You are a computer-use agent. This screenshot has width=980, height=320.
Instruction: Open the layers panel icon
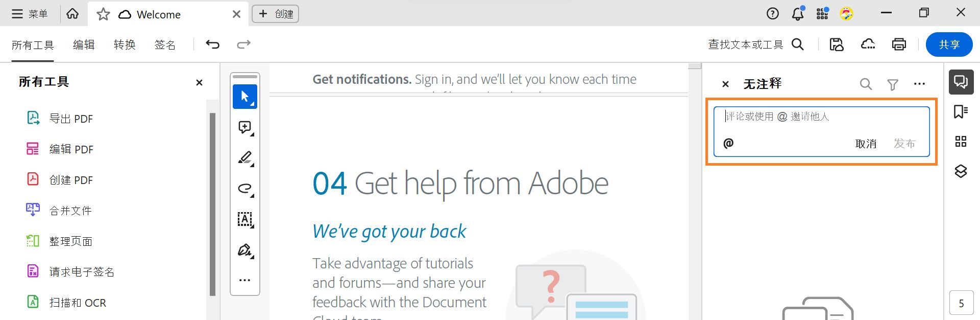(961, 171)
